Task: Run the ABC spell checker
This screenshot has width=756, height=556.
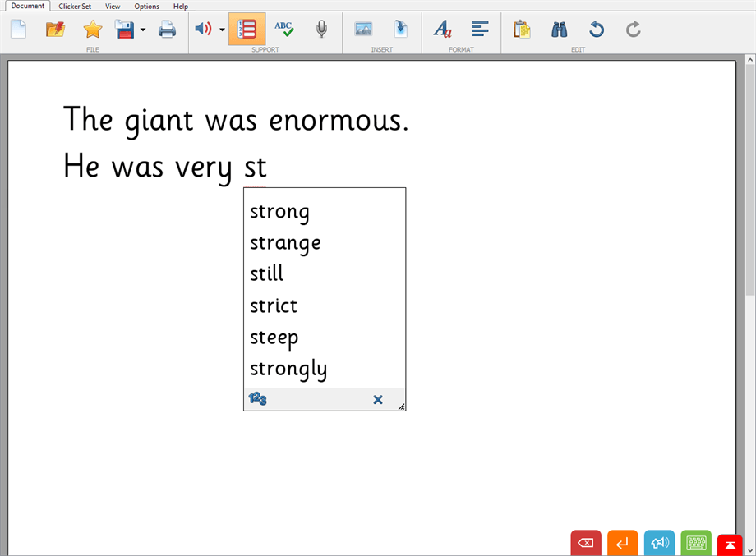Action: click(x=283, y=29)
